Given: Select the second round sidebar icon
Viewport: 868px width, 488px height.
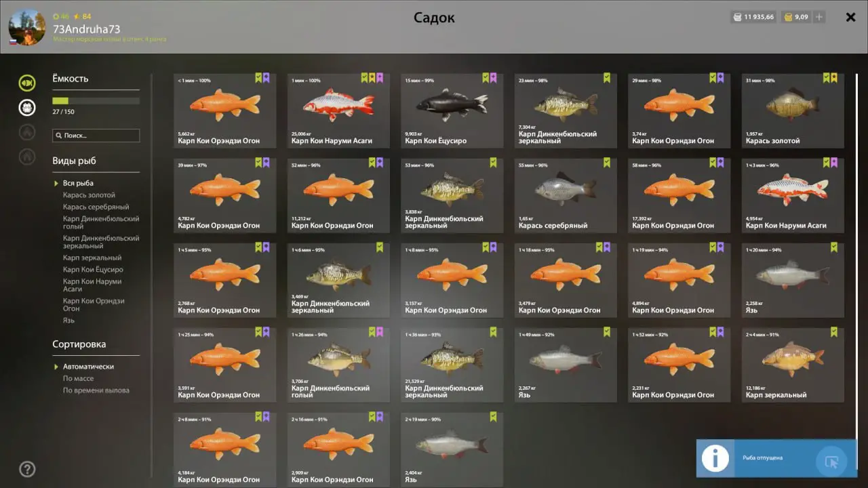Looking at the screenshot, I should point(27,107).
